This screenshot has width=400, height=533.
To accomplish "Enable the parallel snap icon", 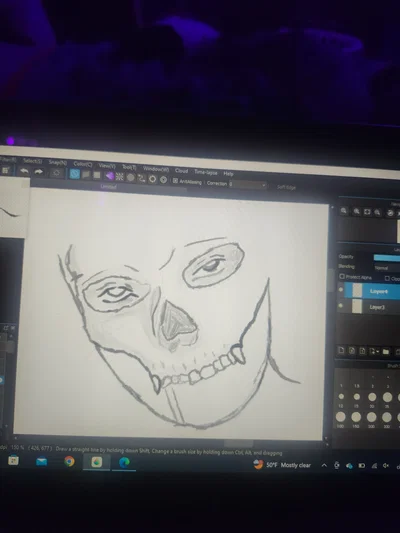I will (86, 175).
